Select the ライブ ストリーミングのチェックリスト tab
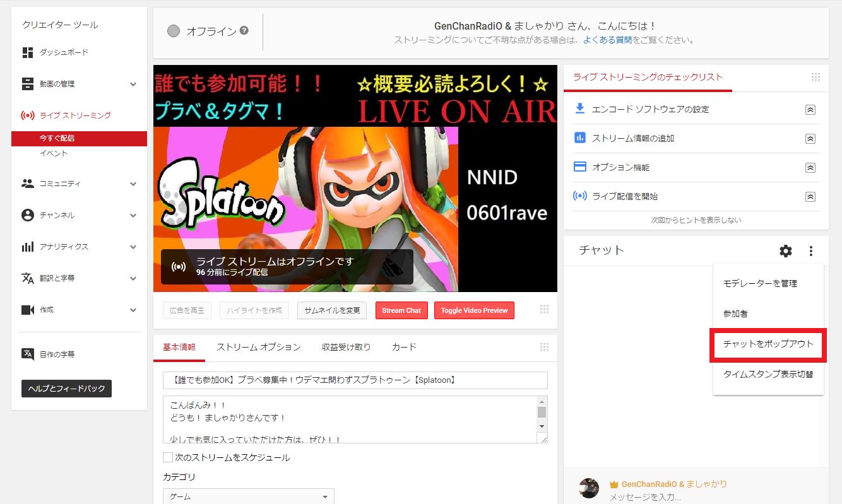The height and width of the screenshot is (504, 842). pos(648,78)
